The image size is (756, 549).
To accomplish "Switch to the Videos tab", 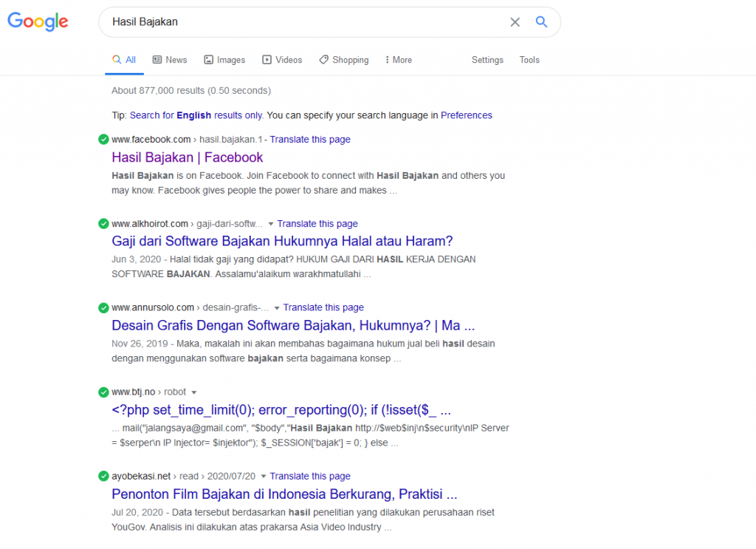I will coord(282,60).
